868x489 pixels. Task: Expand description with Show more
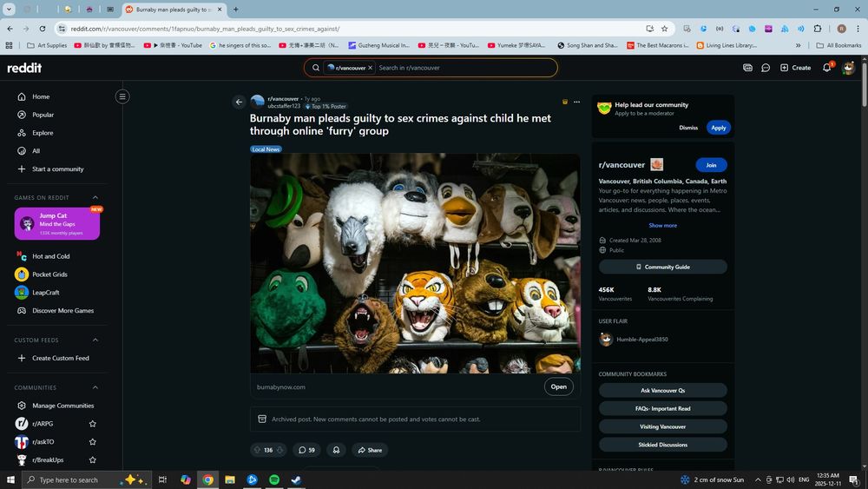pos(662,226)
